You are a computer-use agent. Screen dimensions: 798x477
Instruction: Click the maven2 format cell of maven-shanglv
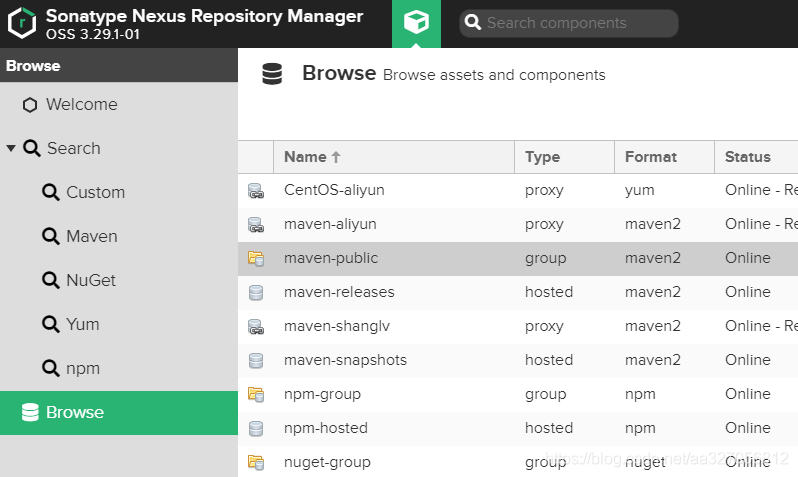coord(652,326)
